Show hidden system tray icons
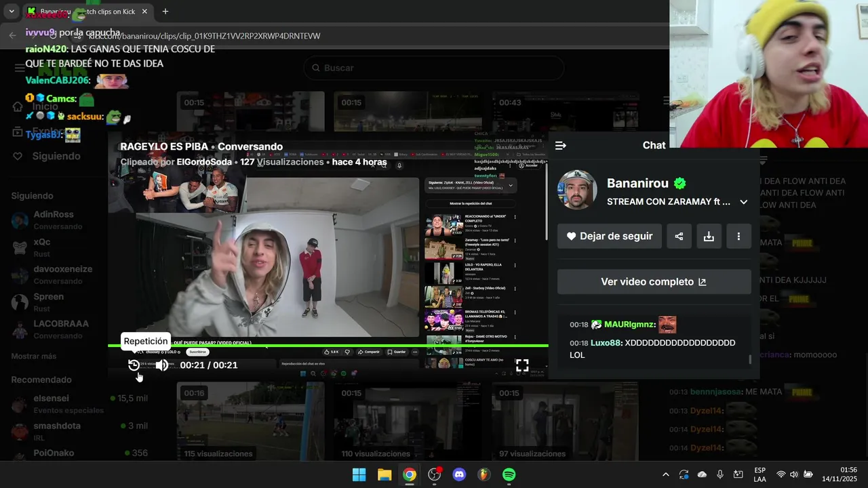Screen dimensions: 868x488 coord(665,475)
